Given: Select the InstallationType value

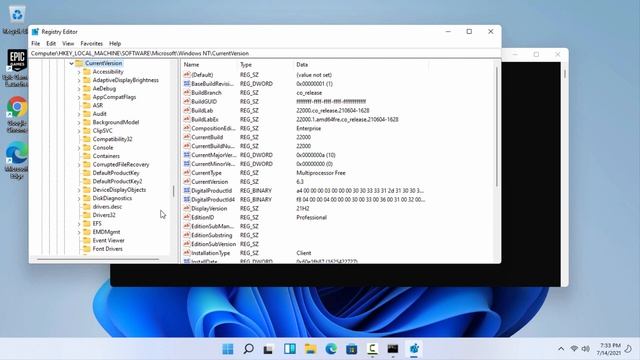Looking at the screenshot, I should pyautogui.click(x=211, y=253).
